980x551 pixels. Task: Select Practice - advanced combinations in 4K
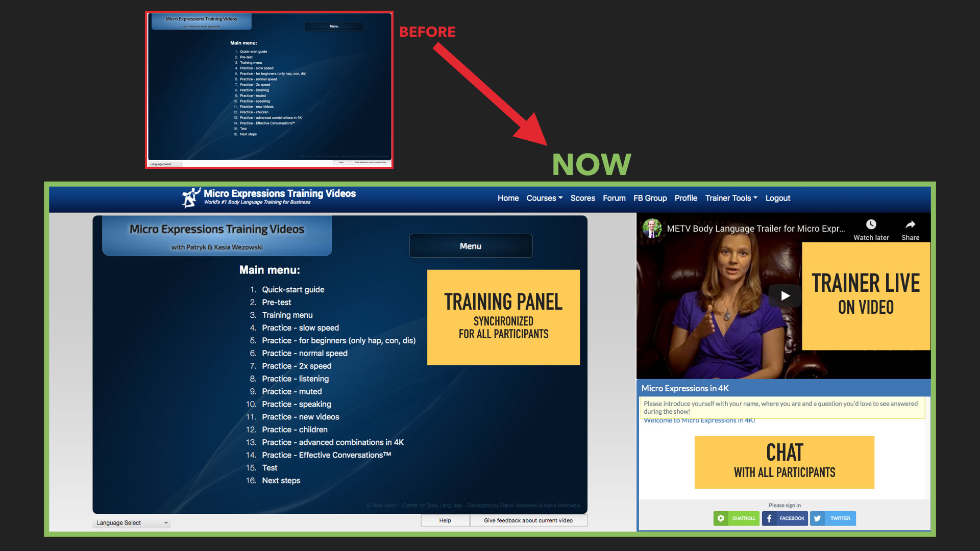(x=333, y=442)
